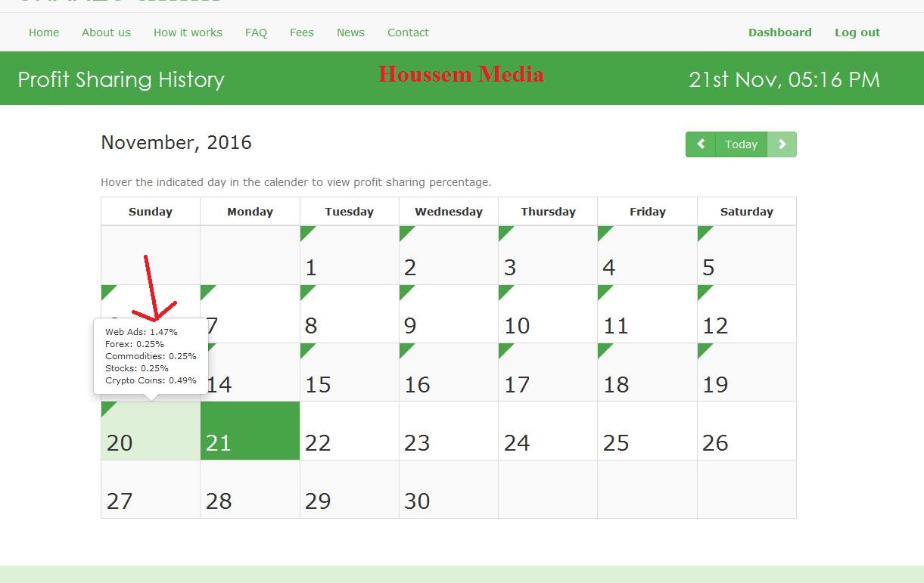Image resolution: width=924 pixels, height=583 pixels.
Task: Select day 4 in the calendar
Action: pos(647,256)
